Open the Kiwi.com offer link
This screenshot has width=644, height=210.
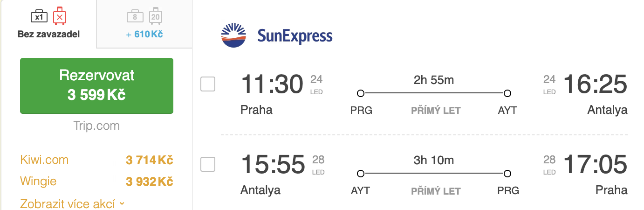[x=44, y=160]
